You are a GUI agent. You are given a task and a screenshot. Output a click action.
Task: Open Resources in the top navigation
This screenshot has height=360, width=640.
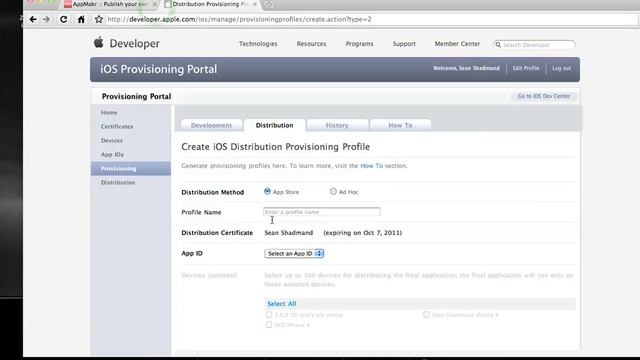click(x=311, y=44)
